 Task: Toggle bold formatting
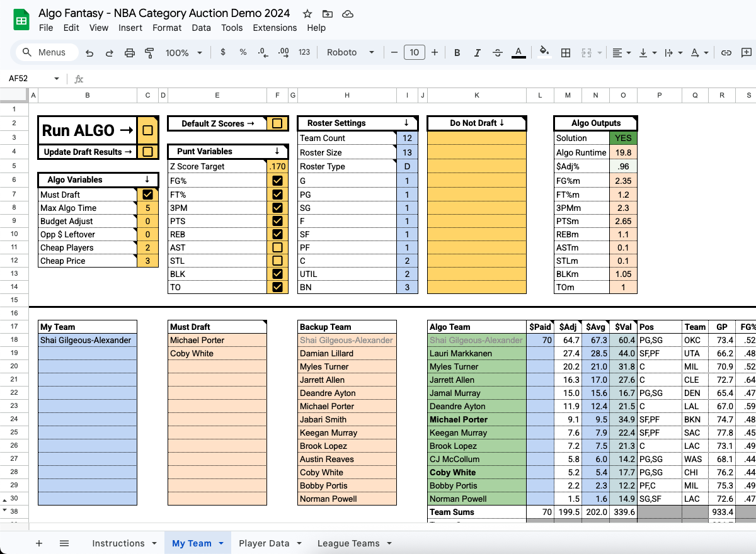457,53
